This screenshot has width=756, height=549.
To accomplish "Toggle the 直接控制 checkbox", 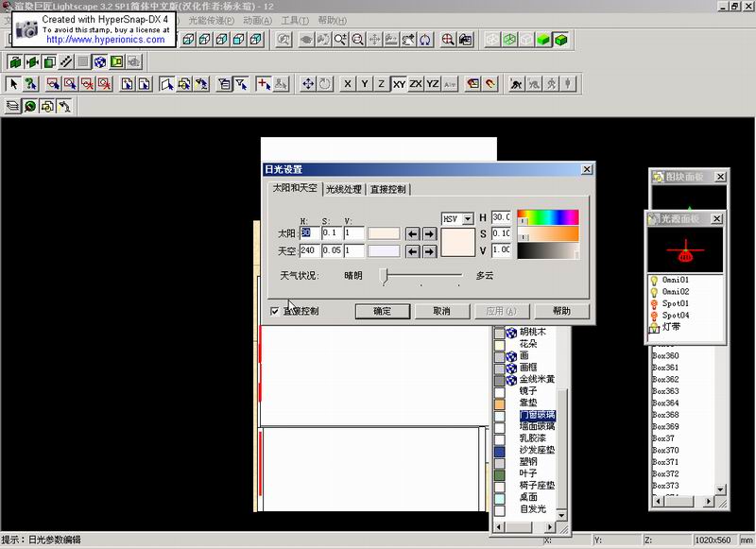I will tap(275, 311).
